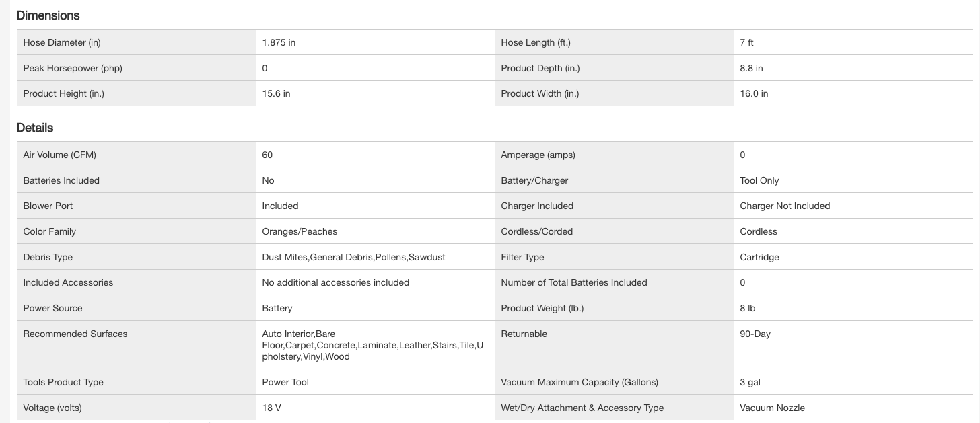Select the Recommended Surfaces value text
980x423 pixels.
tap(370, 345)
